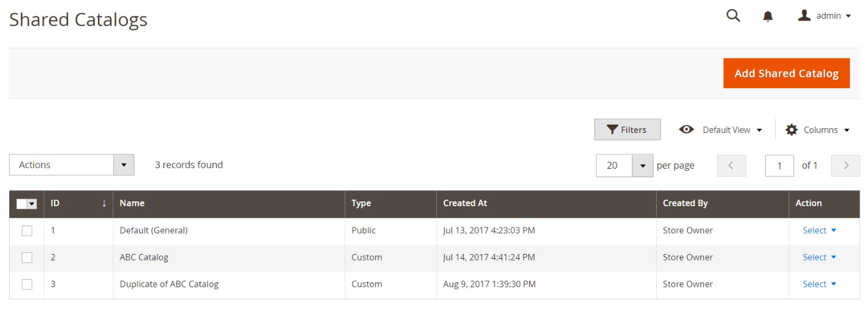
Task: Open the notifications bell
Action: pos(768,16)
